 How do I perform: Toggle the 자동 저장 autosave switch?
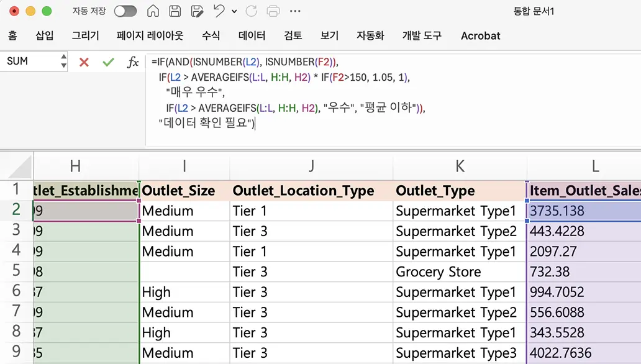(x=125, y=11)
